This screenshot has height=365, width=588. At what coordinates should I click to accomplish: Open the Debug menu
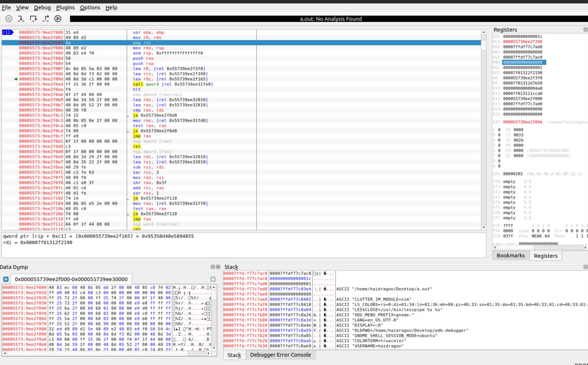[42, 7]
